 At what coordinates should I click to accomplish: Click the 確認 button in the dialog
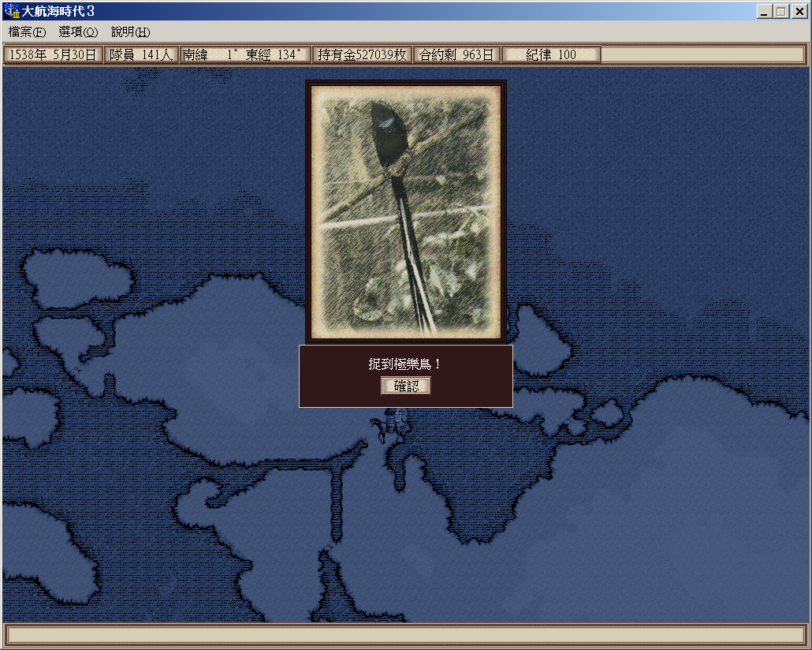coord(406,386)
